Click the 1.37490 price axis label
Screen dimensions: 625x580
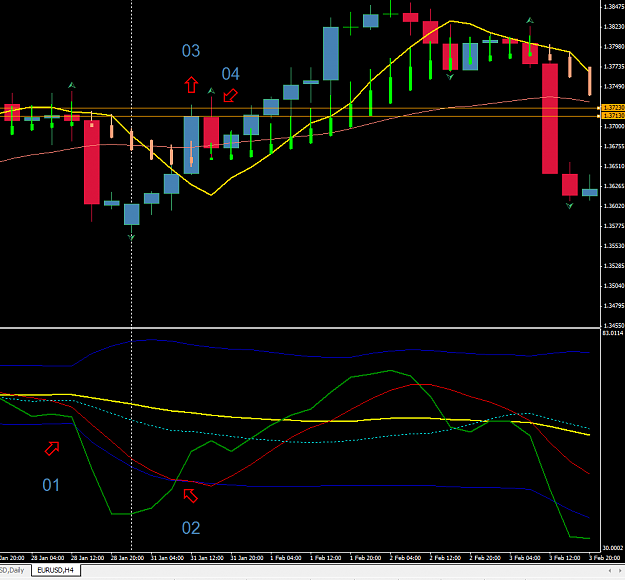(614, 87)
